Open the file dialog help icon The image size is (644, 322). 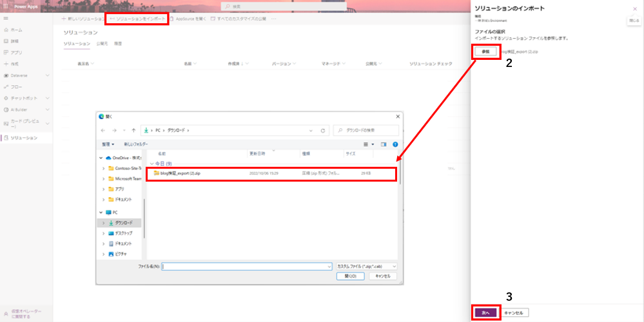(395, 144)
